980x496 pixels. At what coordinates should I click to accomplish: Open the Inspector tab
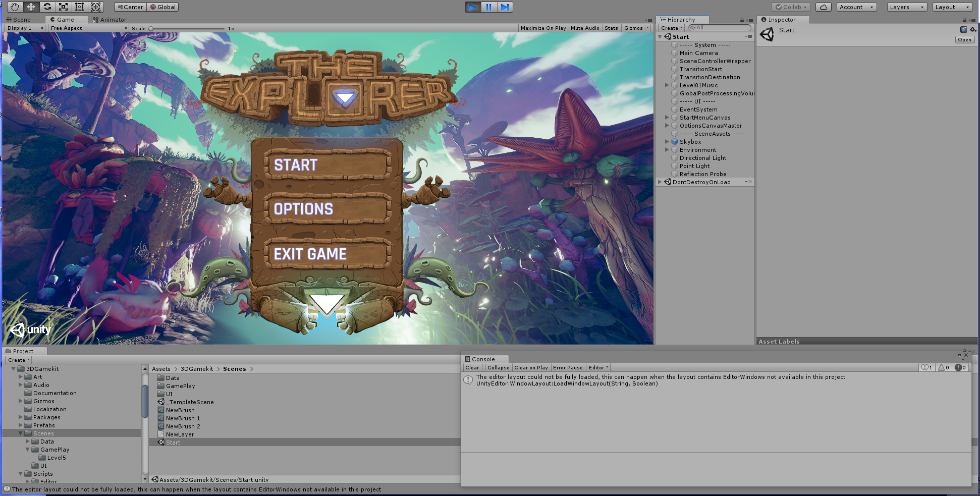(782, 20)
